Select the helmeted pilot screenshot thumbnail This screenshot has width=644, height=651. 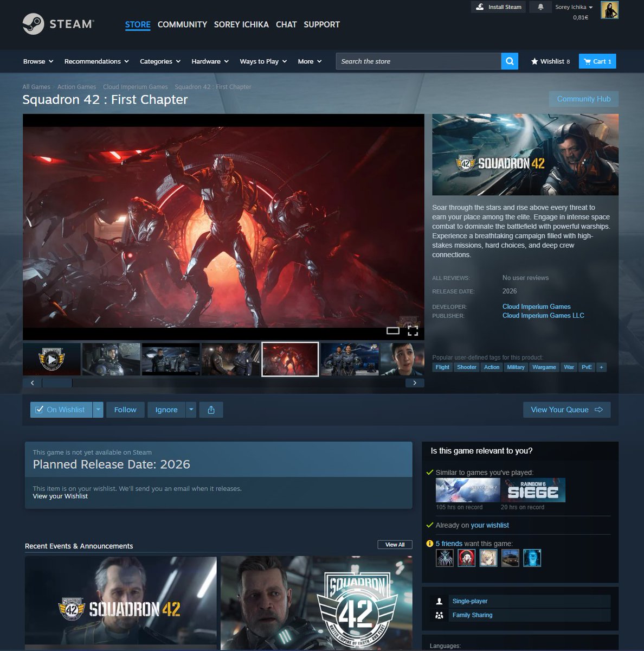(111, 359)
